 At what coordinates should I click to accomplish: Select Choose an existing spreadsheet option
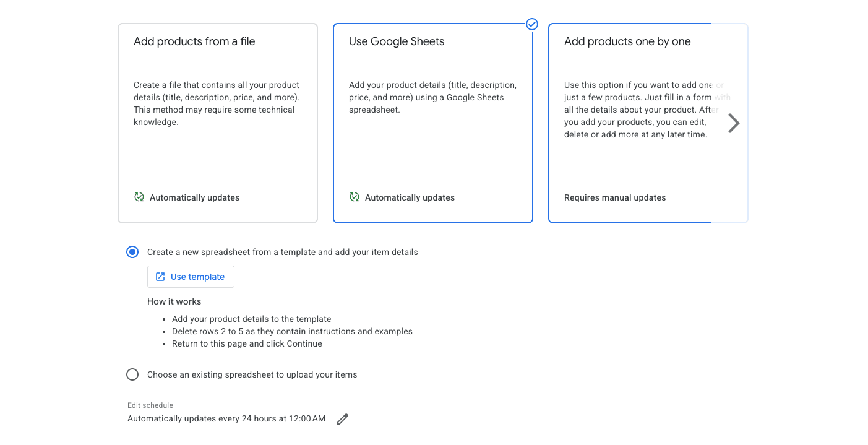coord(132,374)
